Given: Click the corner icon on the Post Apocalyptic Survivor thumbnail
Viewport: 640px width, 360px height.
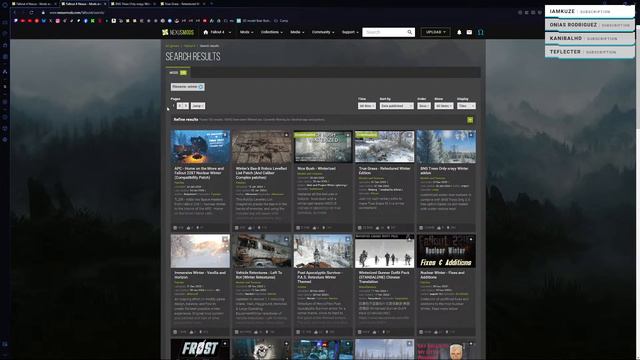Looking at the screenshot, I should tap(348, 239).
